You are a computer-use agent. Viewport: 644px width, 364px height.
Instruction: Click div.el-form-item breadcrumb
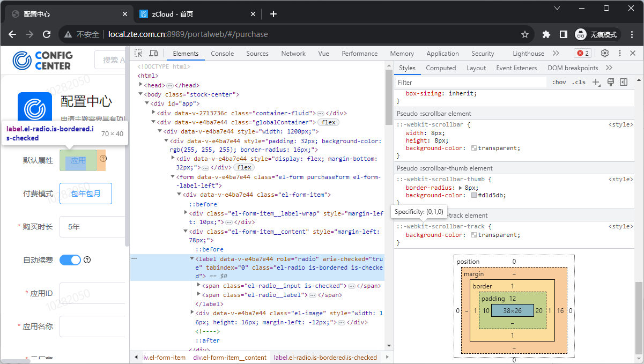click(164, 358)
